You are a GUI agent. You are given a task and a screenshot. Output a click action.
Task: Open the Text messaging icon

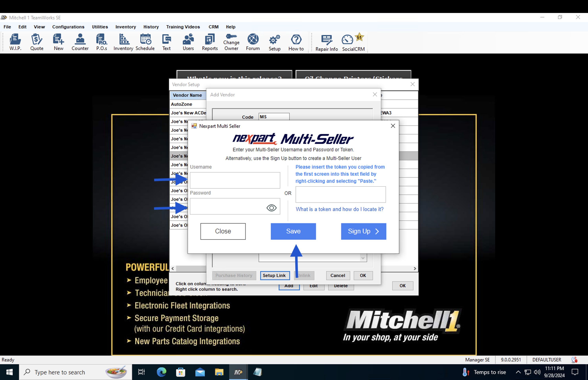pyautogui.click(x=167, y=42)
